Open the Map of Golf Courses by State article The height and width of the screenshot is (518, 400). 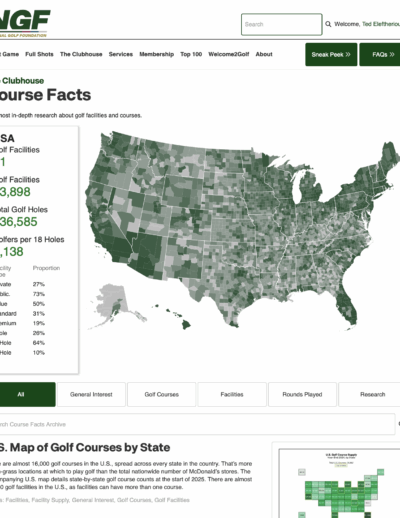point(85,447)
